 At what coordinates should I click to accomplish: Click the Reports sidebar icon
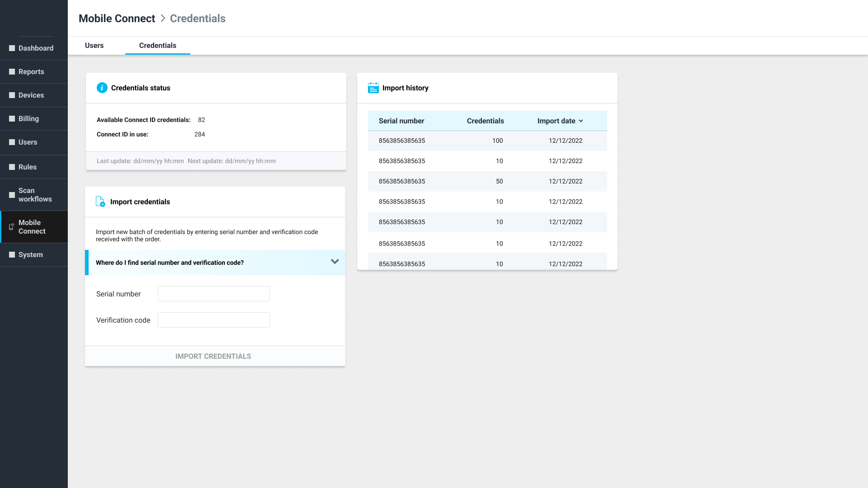12,72
